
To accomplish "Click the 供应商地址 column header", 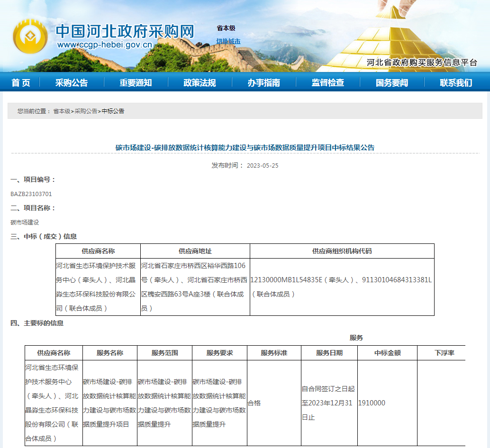I will click(x=195, y=251).
